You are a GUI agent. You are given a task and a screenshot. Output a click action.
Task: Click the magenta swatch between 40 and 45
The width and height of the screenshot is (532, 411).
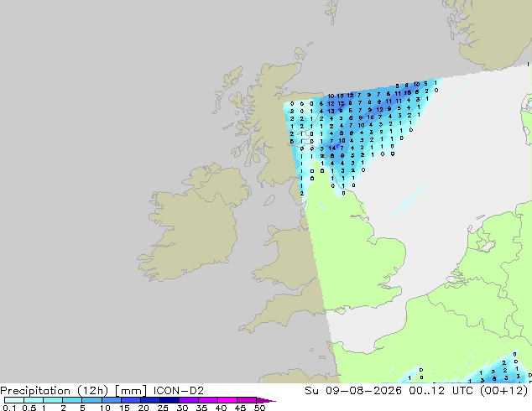[x=227, y=400]
